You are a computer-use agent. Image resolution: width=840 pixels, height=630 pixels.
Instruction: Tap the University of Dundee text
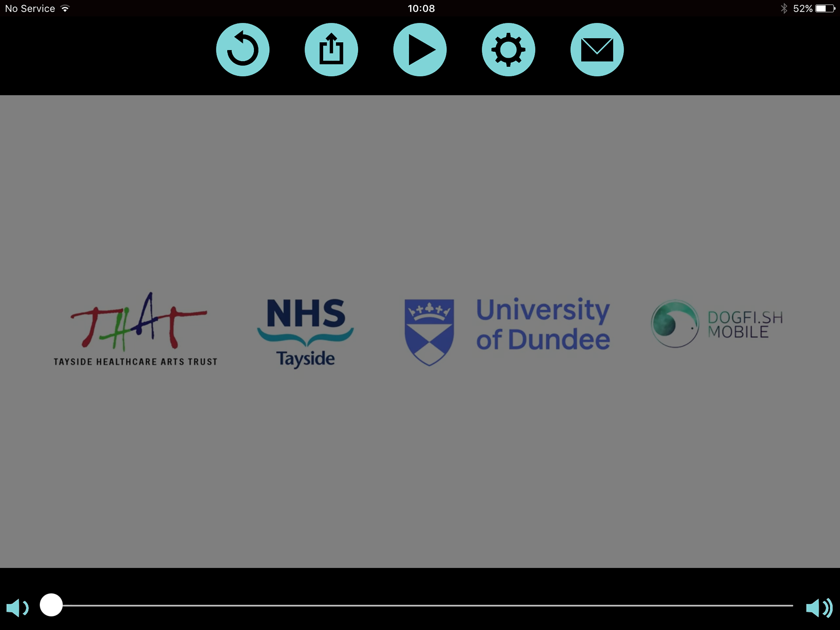543,324
